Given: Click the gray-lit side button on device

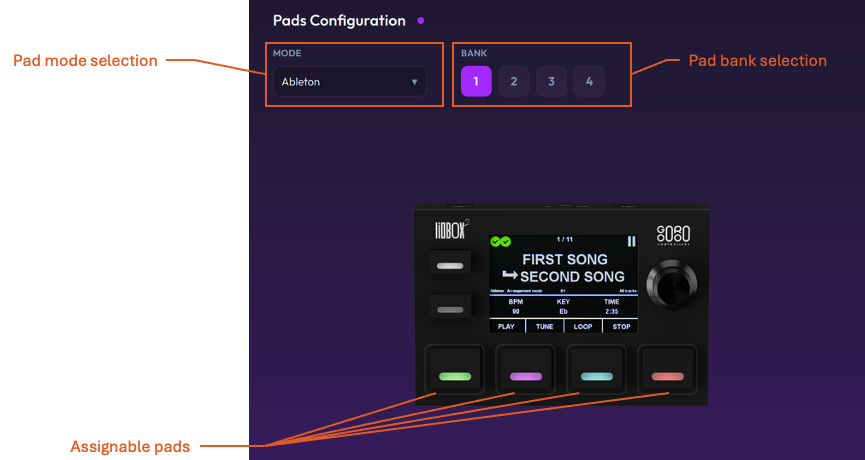Looking at the screenshot, I should [450, 306].
